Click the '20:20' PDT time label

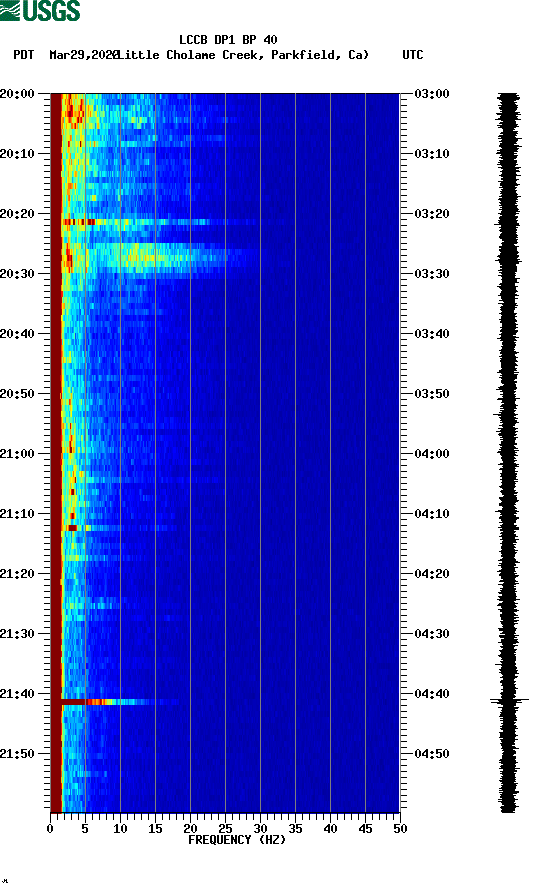point(17,213)
